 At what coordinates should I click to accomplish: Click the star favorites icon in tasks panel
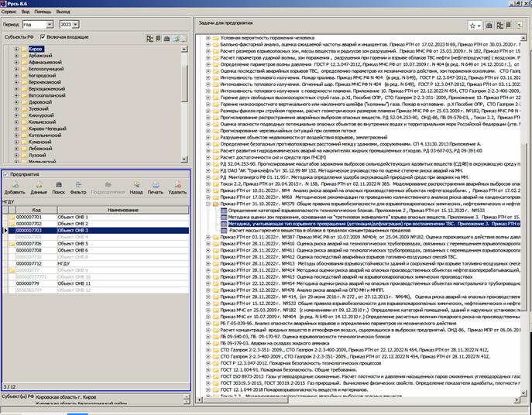tap(473, 26)
